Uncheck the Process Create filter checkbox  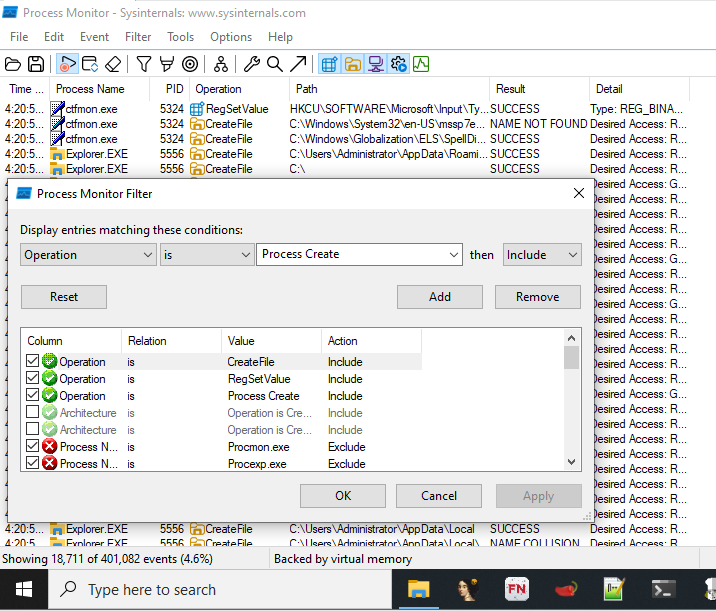[x=32, y=395]
